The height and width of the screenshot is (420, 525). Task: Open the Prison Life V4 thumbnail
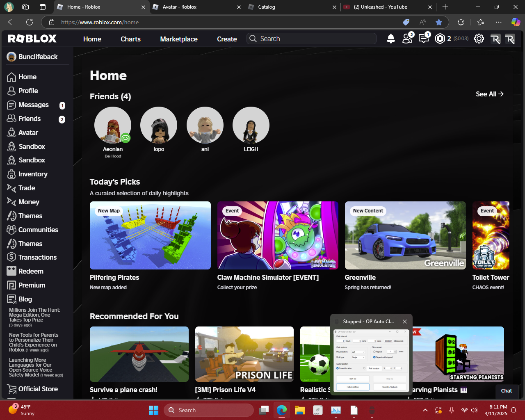244,354
